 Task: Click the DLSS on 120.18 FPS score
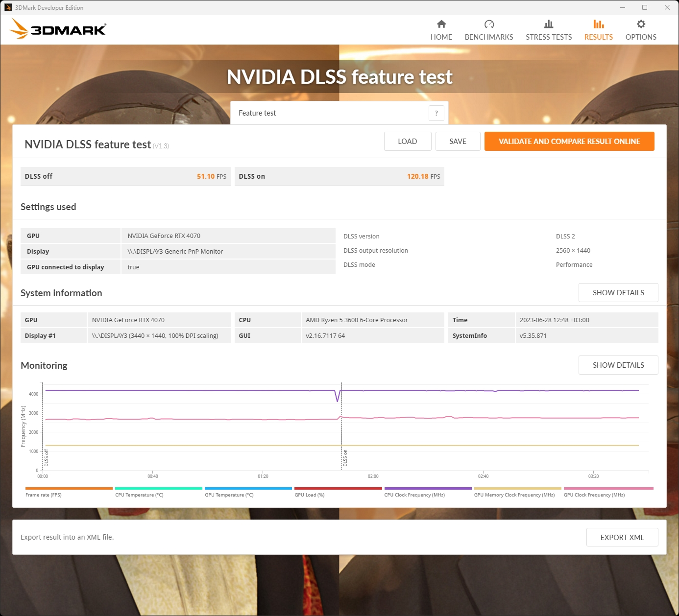424,177
